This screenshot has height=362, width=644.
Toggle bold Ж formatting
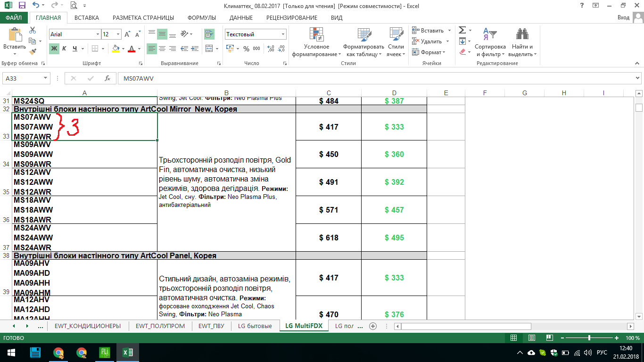54,49
